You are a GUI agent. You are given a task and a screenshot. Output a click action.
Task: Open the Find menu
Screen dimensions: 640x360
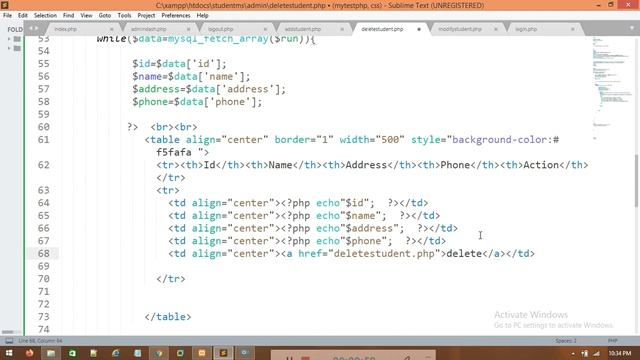coord(68,16)
